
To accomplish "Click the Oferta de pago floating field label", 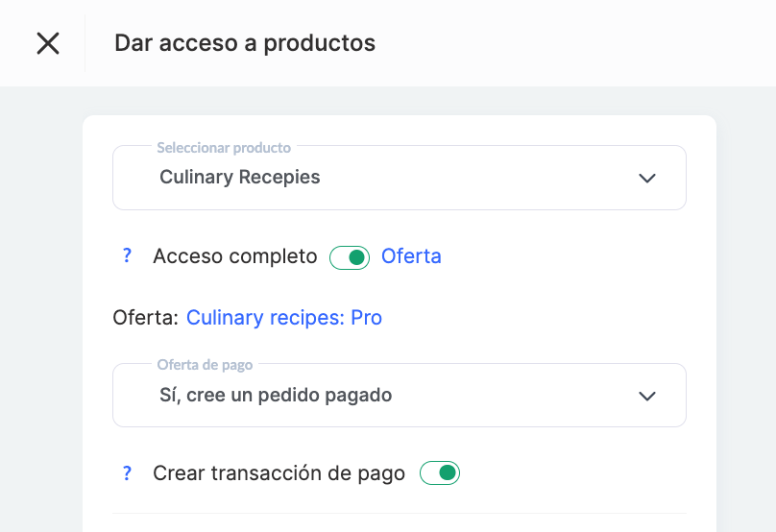I will point(205,365).
